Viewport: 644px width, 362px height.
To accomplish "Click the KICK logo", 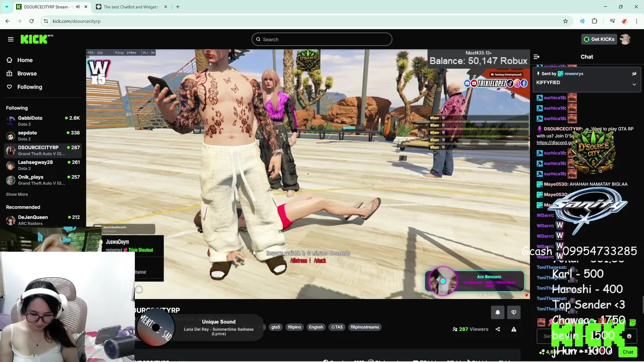I will pyautogui.click(x=37, y=39).
